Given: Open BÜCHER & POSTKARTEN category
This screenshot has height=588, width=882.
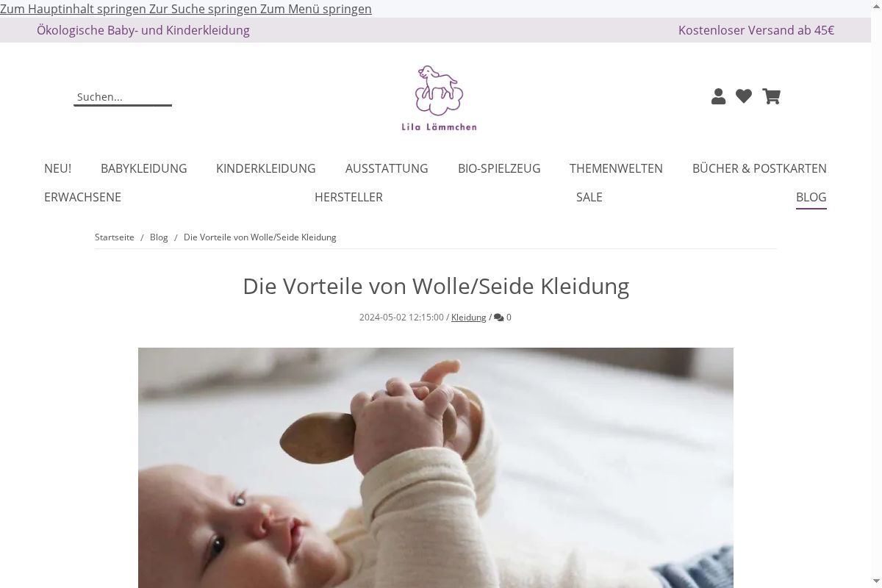Looking at the screenshot, I should 759,168.
